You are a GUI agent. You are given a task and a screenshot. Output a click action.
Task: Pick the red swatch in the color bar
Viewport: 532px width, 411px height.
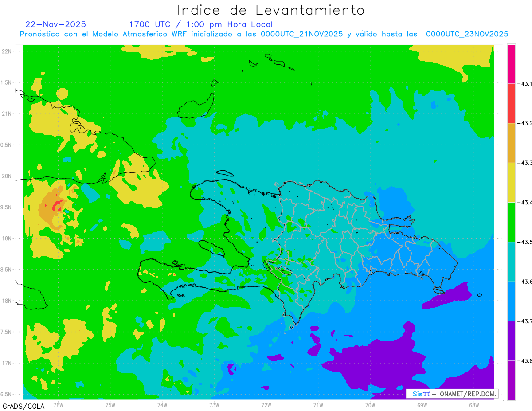tap(511, 103)
